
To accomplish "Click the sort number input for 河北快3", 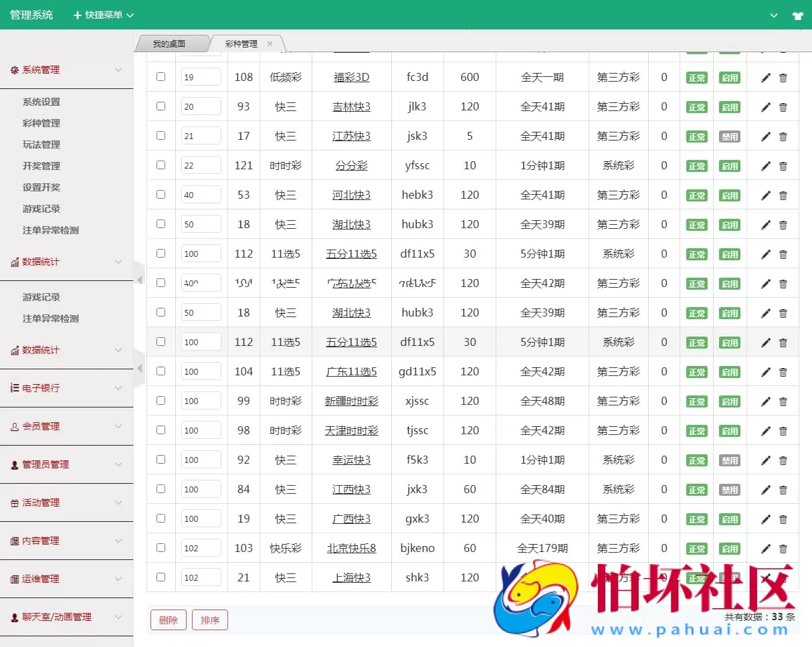I will point(201,195).
